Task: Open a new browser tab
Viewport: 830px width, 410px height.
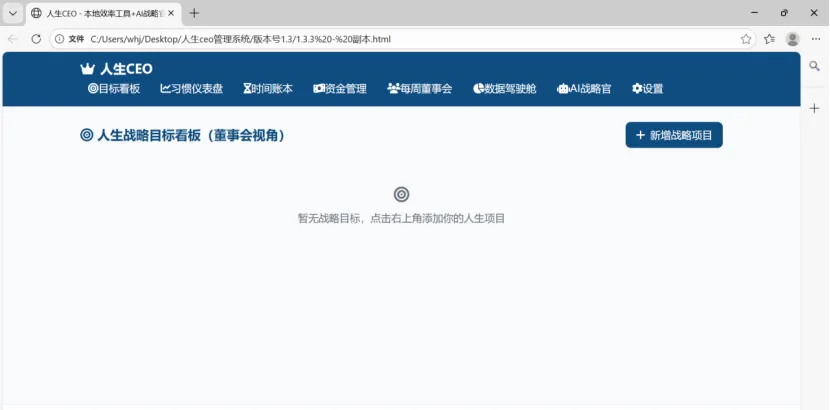Action: coord(194,13)
